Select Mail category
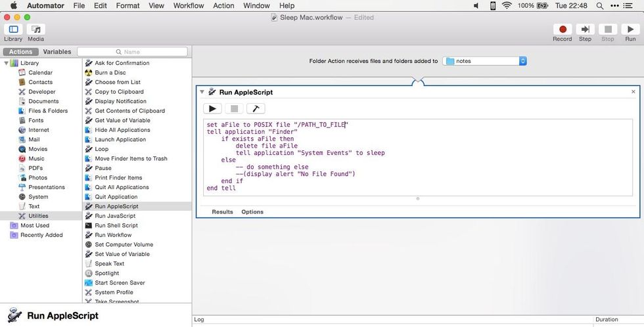The width and height of the screenshot is (644, 327). coord(34,139)
